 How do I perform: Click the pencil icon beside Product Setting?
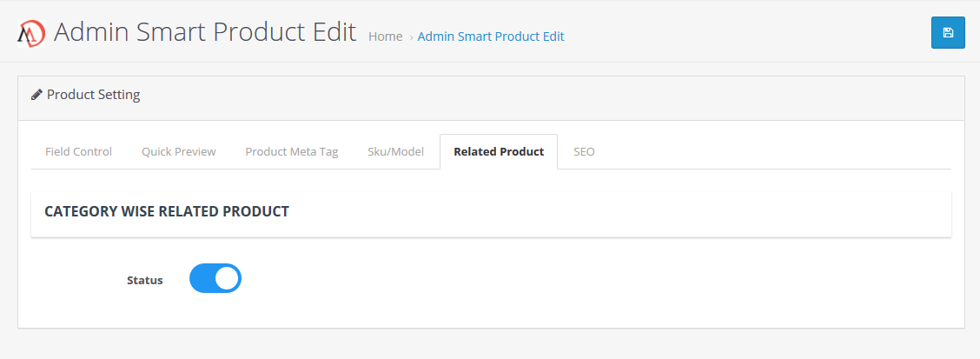[x=36, y=95]
